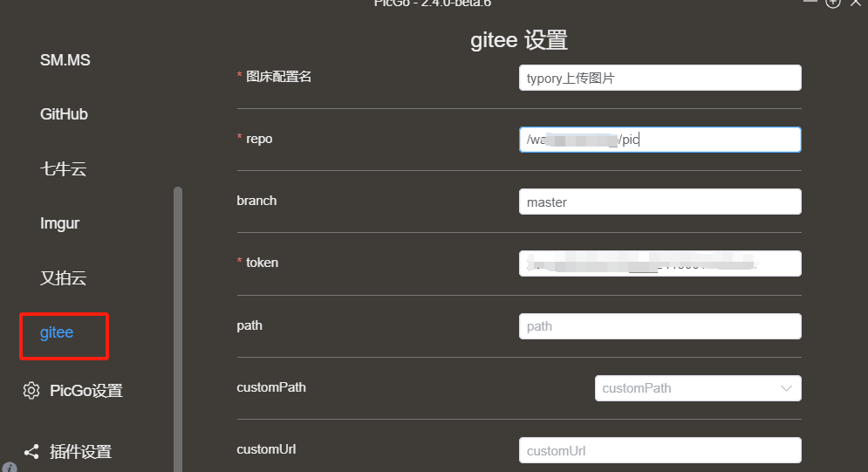This screenshot has height=472, width=868.
Task: Click the circled plus icon in title bar
Action: coord(833,3)
